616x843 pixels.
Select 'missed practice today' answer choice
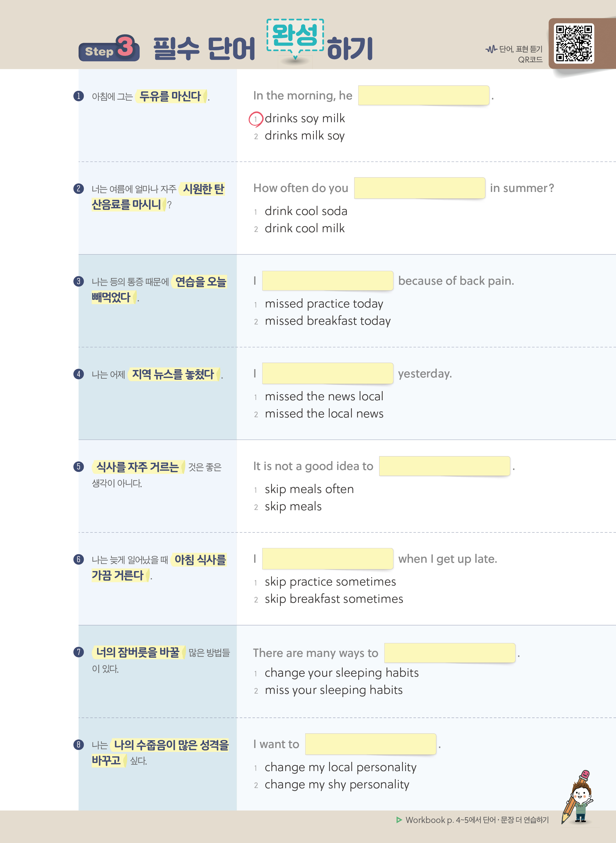pos(324,304)
